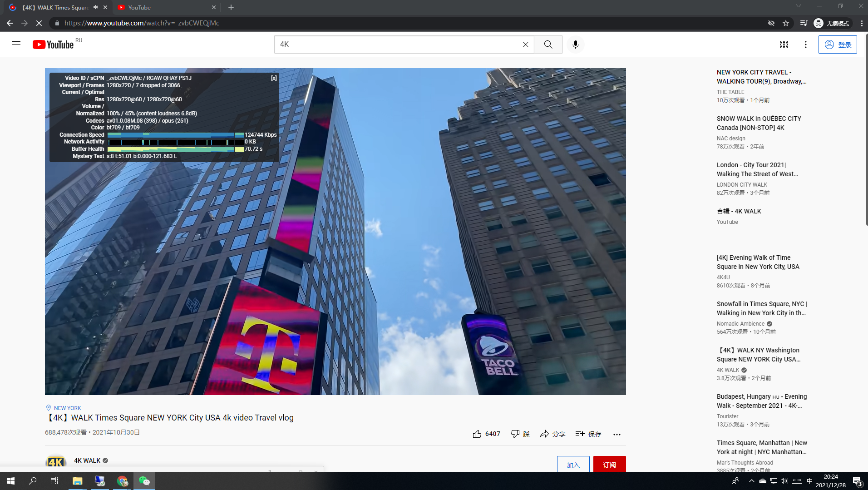Open WALK NY Washington Square video
868x490 pixels.
pos(759,355)
